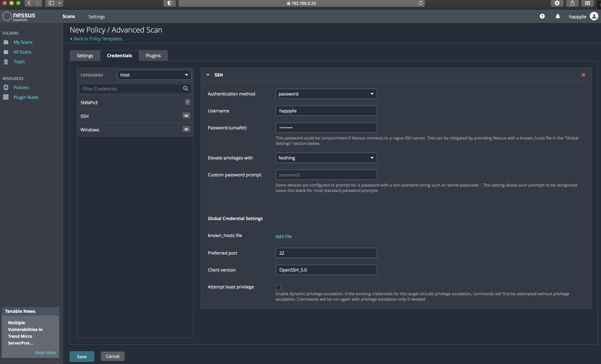Click the Cancel button
Image resolution: width=601 pixels, height=364 pixels.
pyautogui.click(x=113, y=356)
